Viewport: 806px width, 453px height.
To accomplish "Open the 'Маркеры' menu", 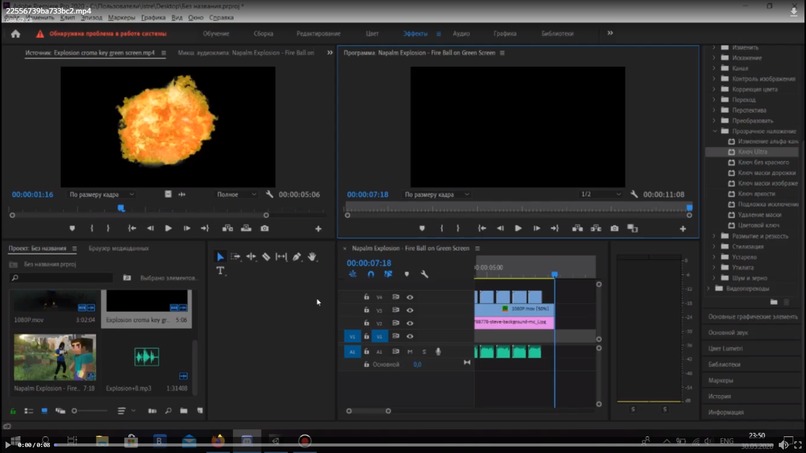I will pyautogui.click(x=121, y=17).
